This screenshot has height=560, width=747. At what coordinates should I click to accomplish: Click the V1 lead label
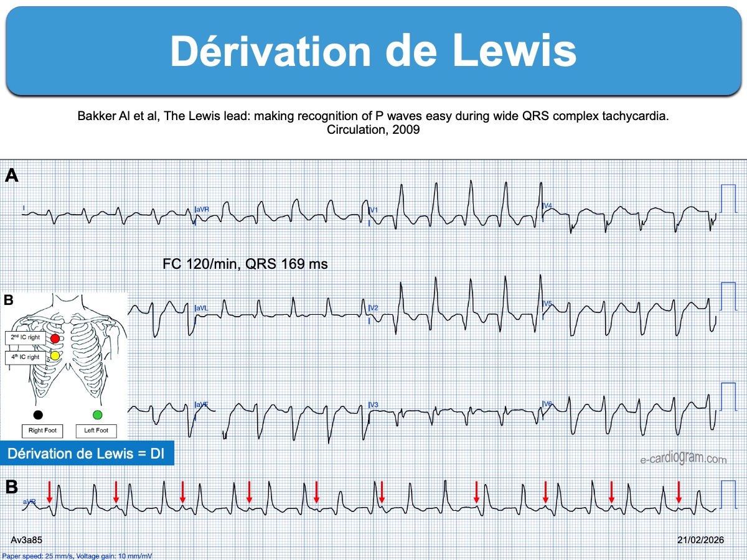pos(374,210)
